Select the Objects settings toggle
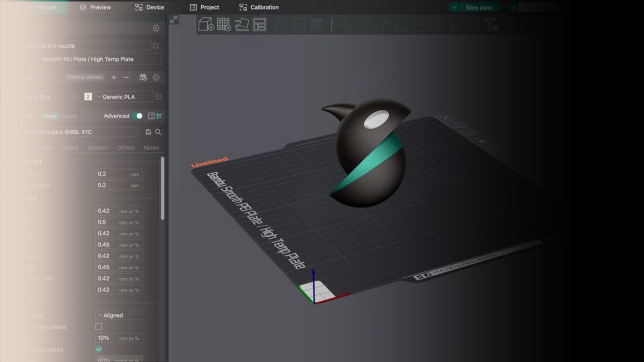Image resolution: width=644 pixels, height=362 pixels. [x=69, y=116]
